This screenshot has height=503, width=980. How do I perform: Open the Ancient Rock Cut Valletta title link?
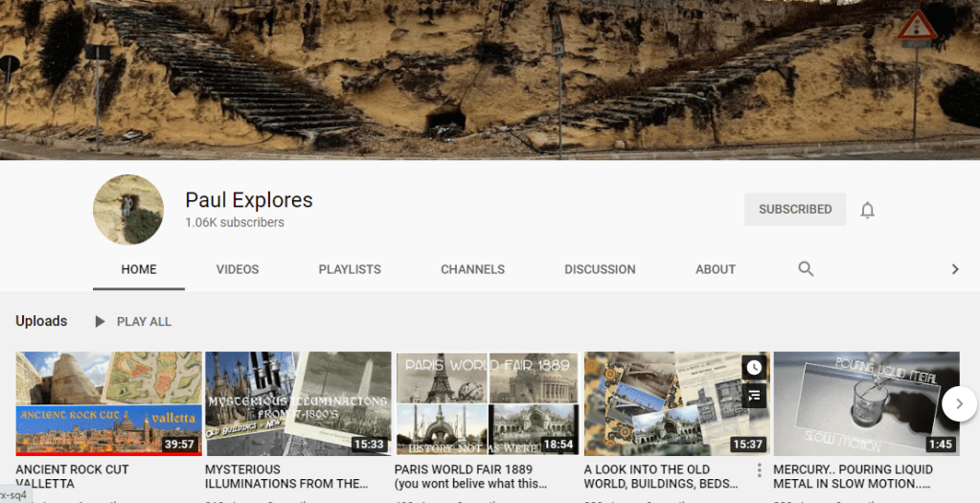(72, 476)
